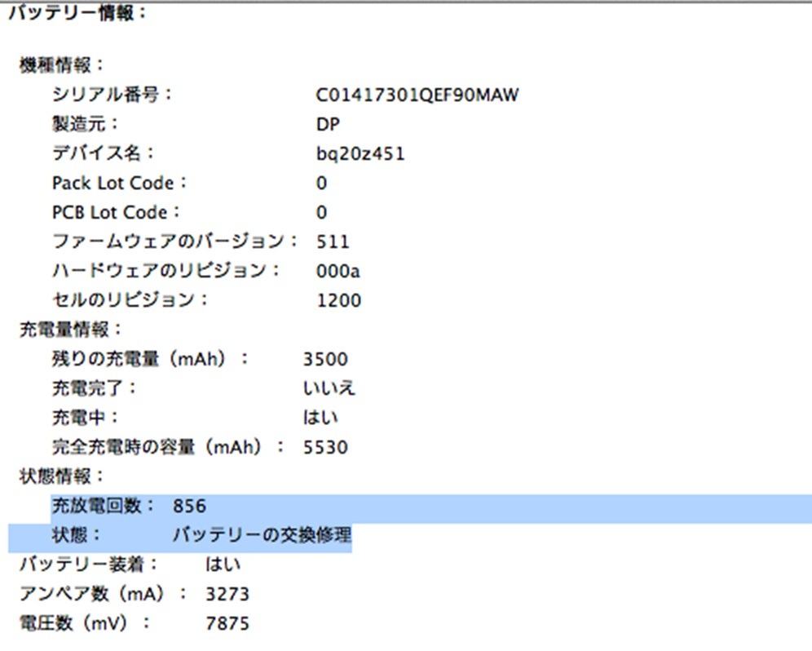Select manufacturer value DP
This screenshot has width=812, height=651.
328,124
